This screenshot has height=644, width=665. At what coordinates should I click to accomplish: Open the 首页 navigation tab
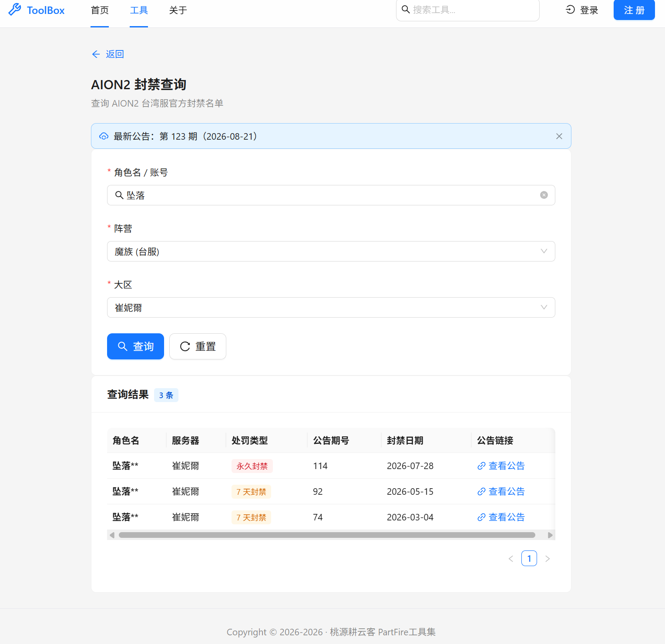(100, 10)
